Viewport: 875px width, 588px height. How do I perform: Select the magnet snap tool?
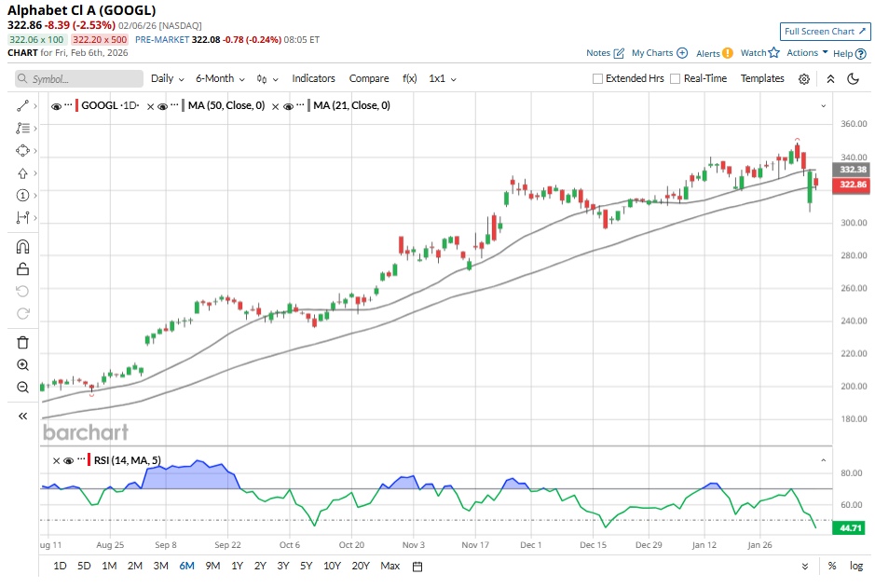(23, 247)
